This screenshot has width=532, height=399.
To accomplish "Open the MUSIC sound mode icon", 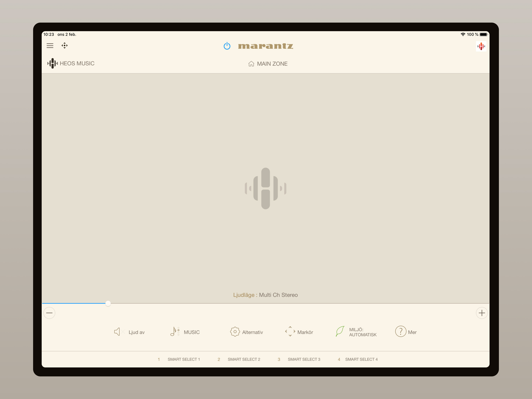I will 185,332.
